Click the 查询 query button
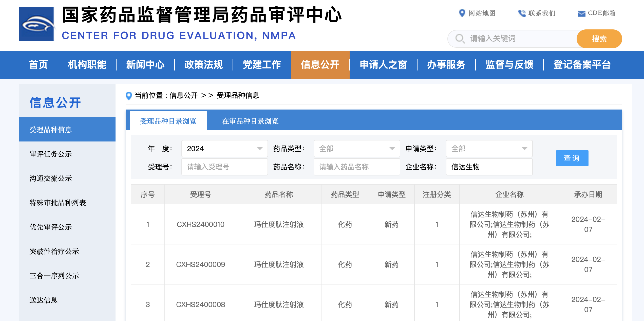Screen dimensions: 644x321 click(x=572, y=158)
